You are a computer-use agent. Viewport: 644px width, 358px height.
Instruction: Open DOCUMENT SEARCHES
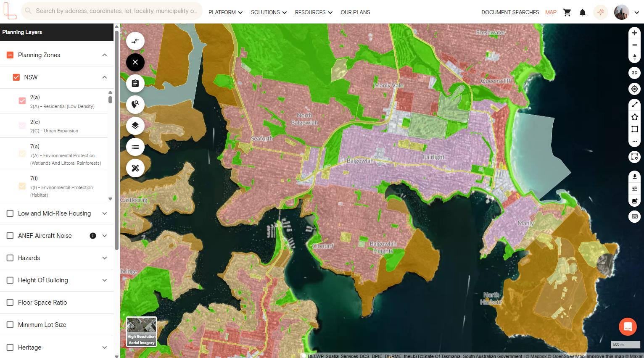pos(510,12)
